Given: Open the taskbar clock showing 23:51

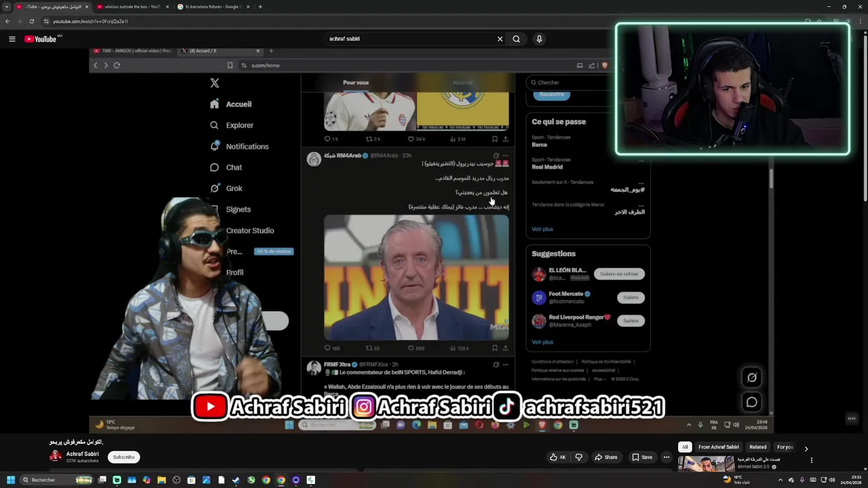Looking at the screenshot, I should (x=850, y=480).
